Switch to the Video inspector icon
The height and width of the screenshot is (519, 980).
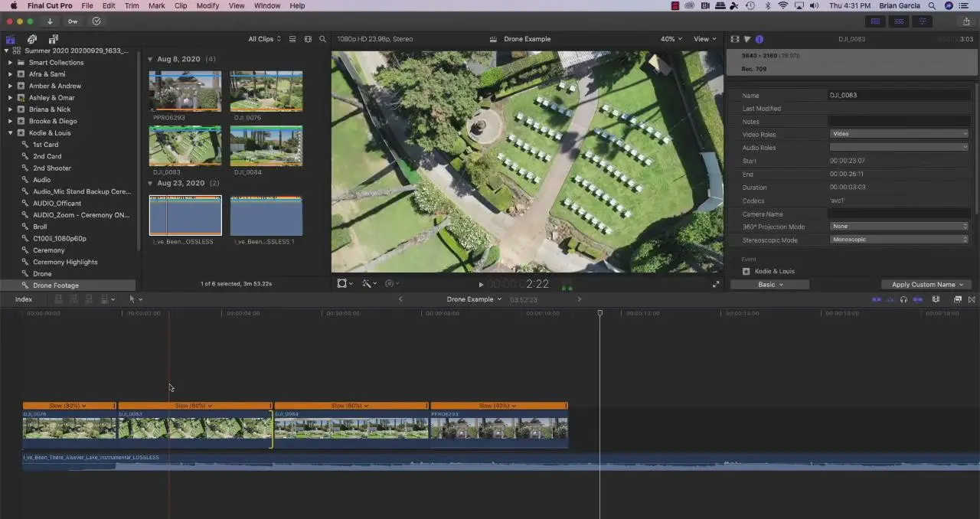[735, 39]
